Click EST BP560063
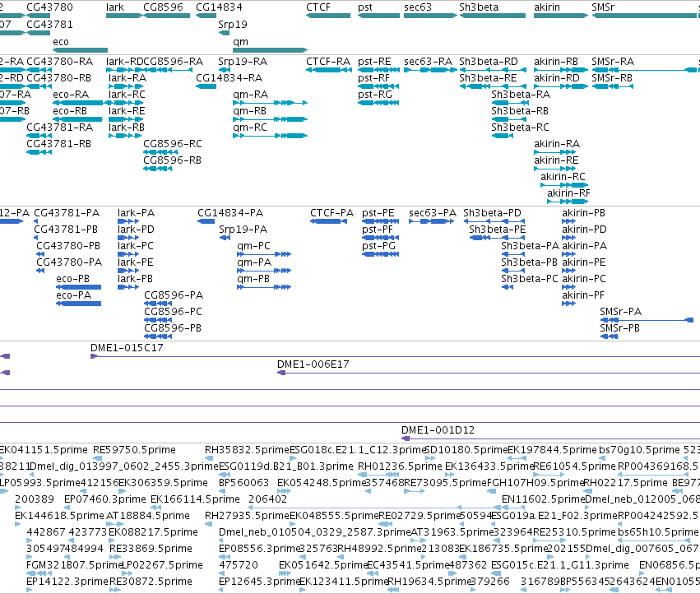The image size is (700, 594). point(243,483)
